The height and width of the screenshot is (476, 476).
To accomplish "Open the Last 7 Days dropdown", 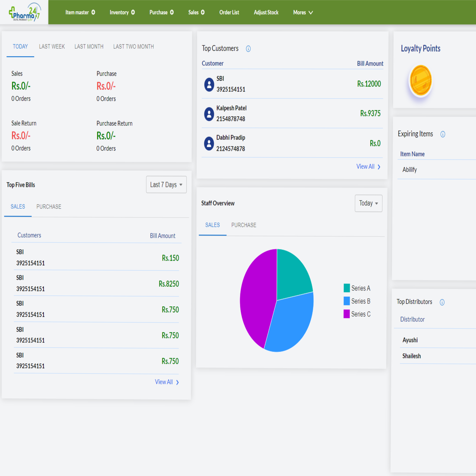I will click(x=166, y=184).
